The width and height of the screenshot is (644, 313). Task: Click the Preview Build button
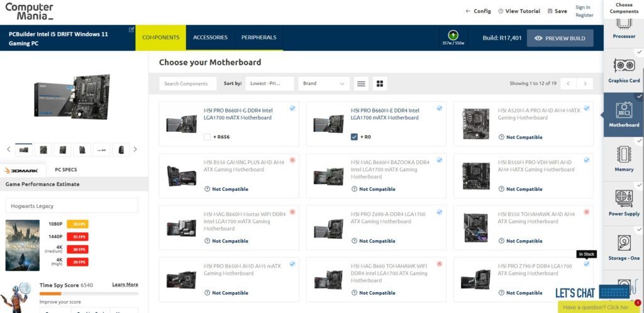coord(560,38)
